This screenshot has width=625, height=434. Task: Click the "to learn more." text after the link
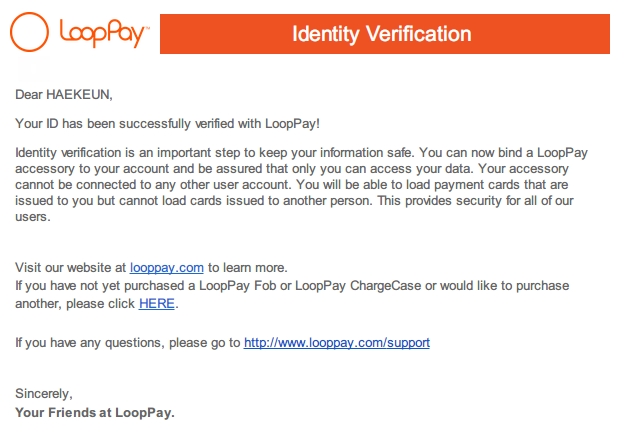point(248,267)
